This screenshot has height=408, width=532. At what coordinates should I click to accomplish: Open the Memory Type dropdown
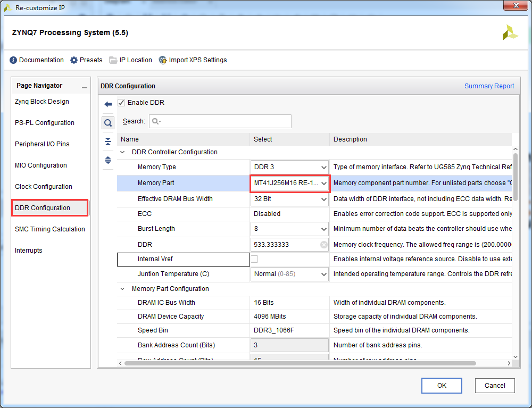coord(289,167)
